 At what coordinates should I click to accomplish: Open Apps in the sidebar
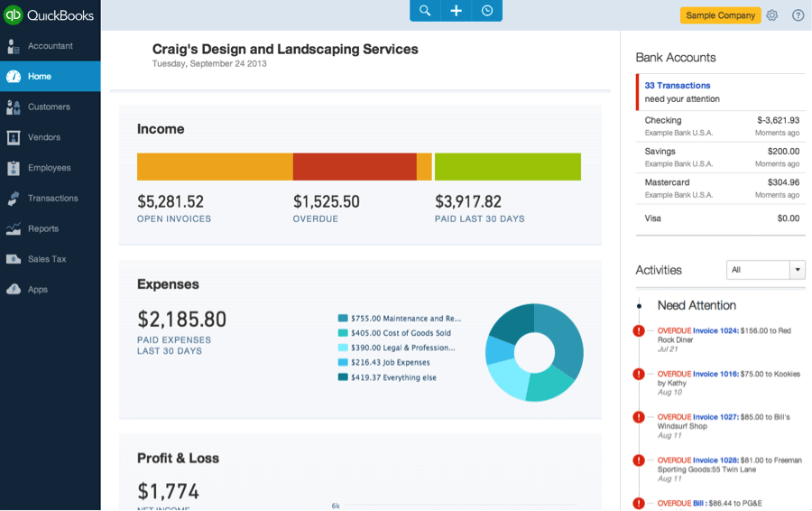pos(51,289)
